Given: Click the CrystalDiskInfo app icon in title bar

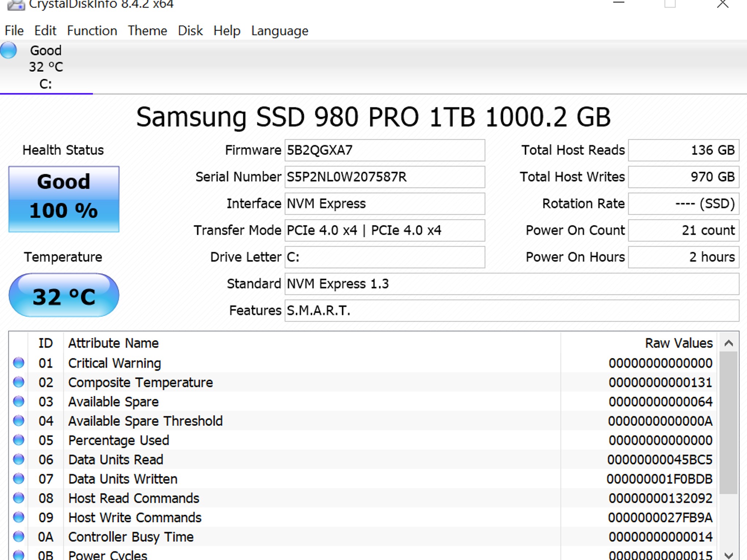Looking at the screenshot, I should (x=16, y=5).
